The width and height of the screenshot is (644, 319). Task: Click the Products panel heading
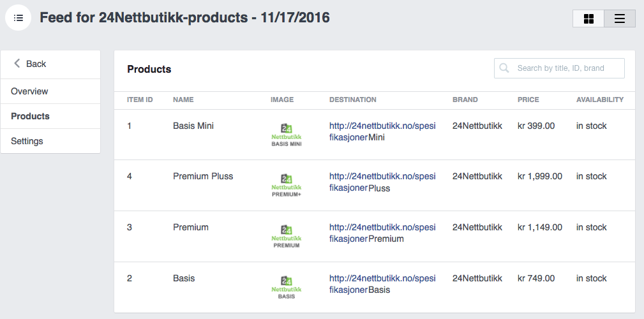pyautogui.click(x=149, y=69)
